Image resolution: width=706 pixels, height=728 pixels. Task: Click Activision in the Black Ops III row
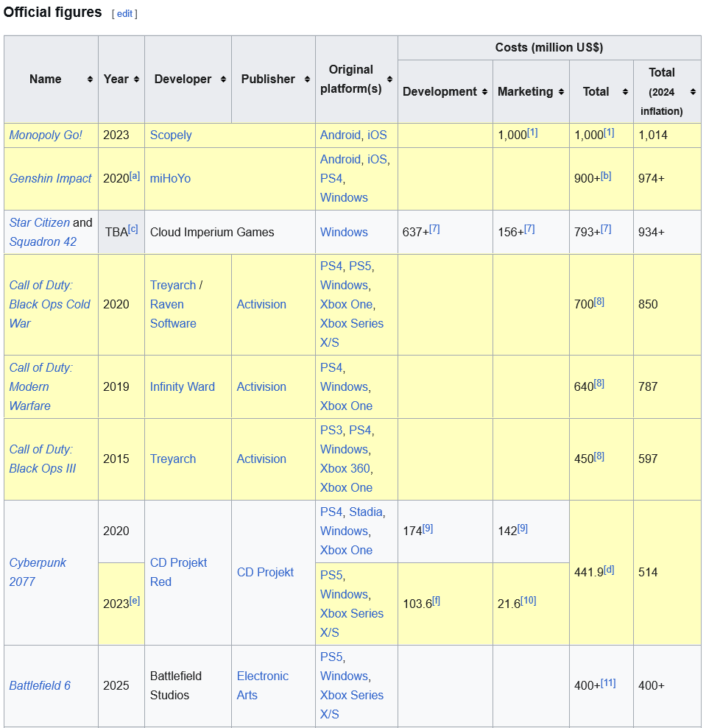click(x=261, y=459)
